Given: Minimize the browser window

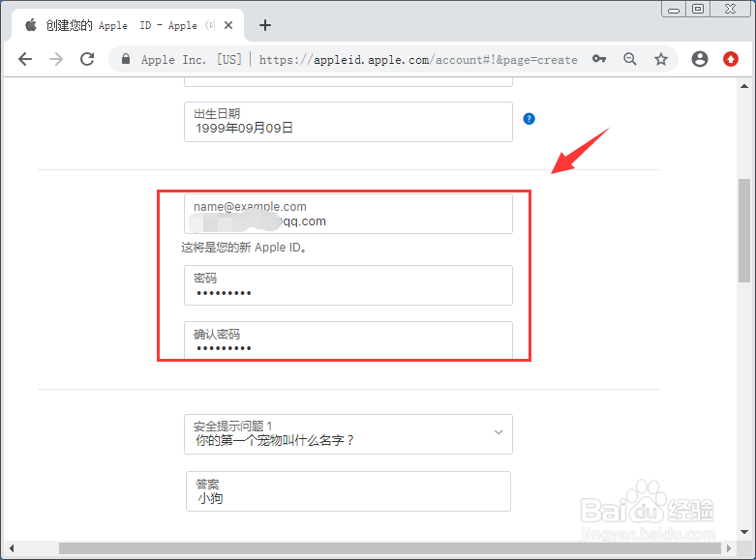Looking at the screenshot, I should (674, 9).
